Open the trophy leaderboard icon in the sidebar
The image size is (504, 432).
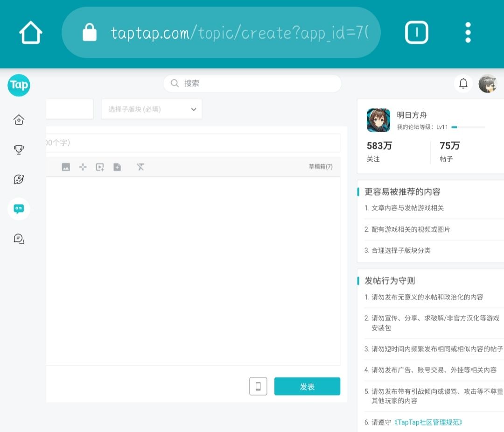tap(19, 149)
